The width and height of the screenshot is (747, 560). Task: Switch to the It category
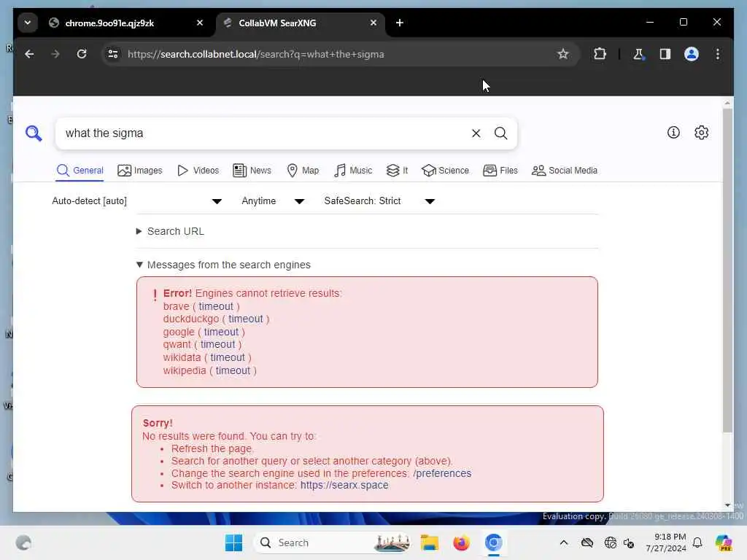(x=397, y=171)
